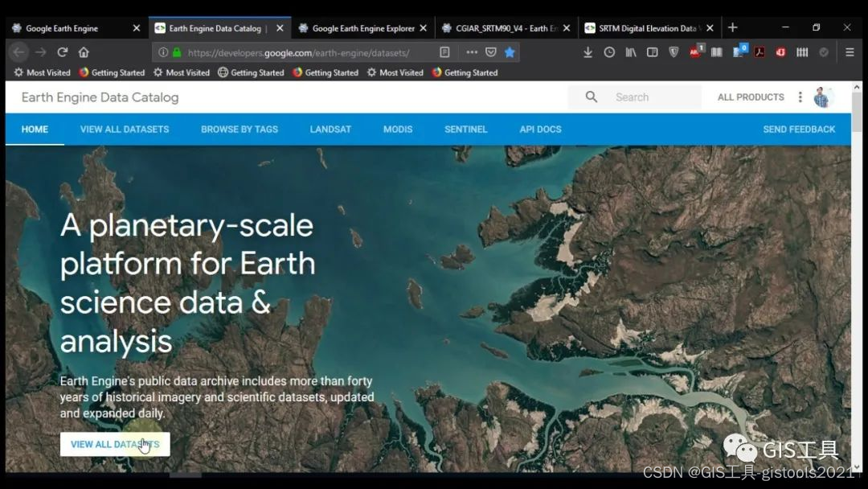
Task: Switch to CGIAR_SRTM90_V4 tab
Action: 506,28
